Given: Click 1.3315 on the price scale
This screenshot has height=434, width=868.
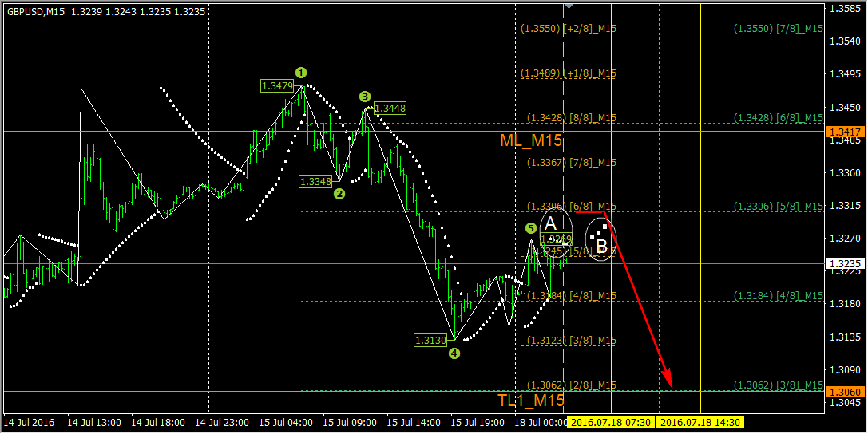Looking at the screenshot, I should pos(846,205).
